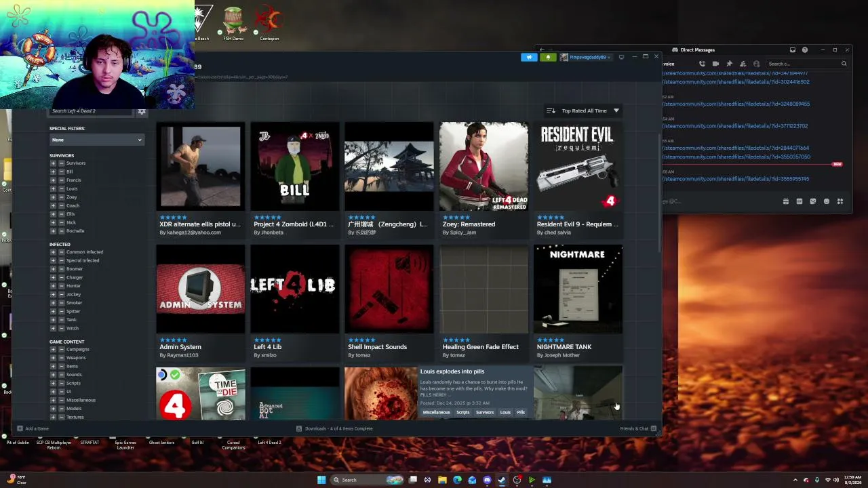Click the Windows taskbar Search box
The image size is (868, 488).
(367, 480)
